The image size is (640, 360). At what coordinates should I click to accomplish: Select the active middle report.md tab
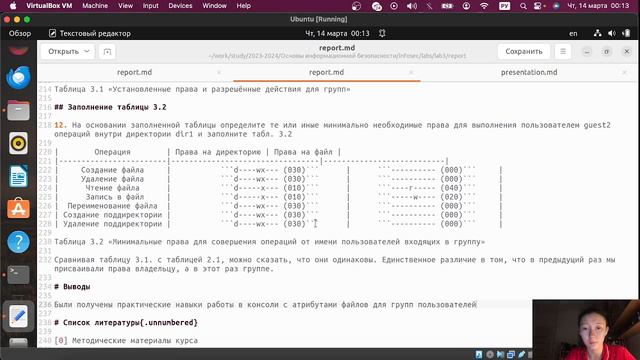[x=326, y=72]
